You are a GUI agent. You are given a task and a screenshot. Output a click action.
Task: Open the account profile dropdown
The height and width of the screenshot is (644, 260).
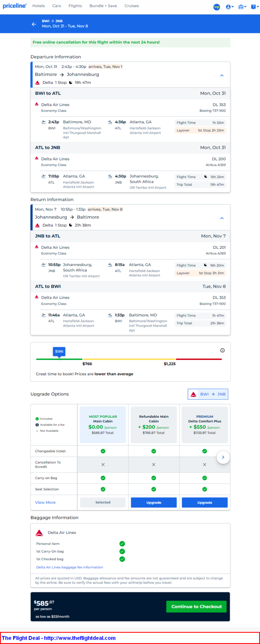(230, 7)
